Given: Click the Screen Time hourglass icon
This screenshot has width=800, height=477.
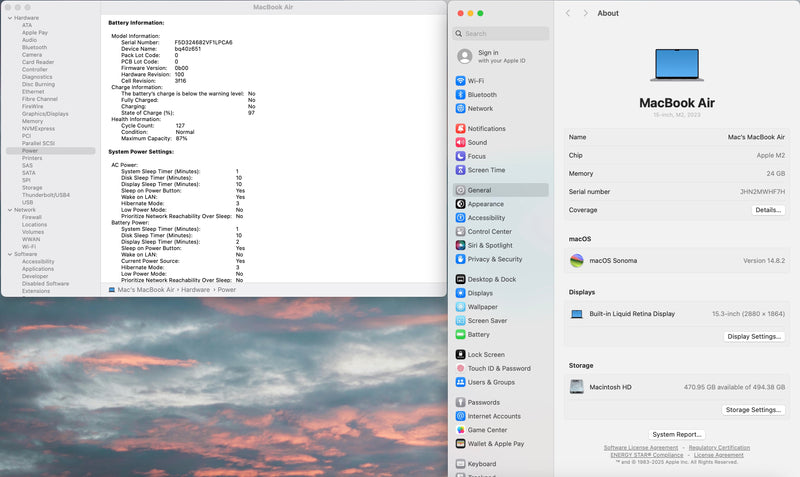Looking at the screenshot, I should tap(460, 170).
